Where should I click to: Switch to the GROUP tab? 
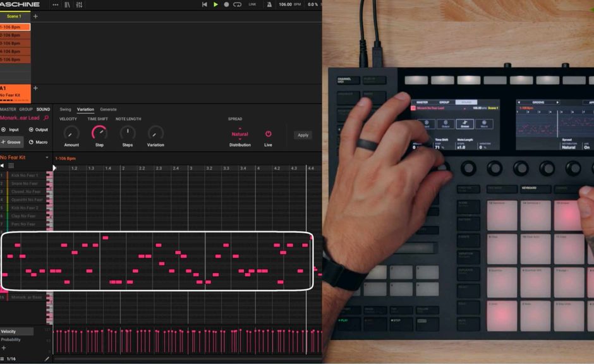[26, 109]
